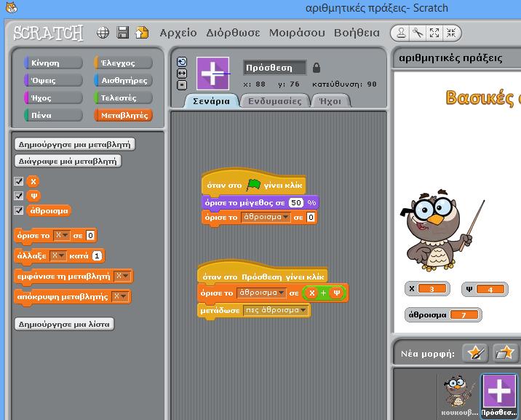Screen dimensions: 521x420
Task: Click 'Δημιούργησε μια λίστα' button
Action: (x=64, y=324)
